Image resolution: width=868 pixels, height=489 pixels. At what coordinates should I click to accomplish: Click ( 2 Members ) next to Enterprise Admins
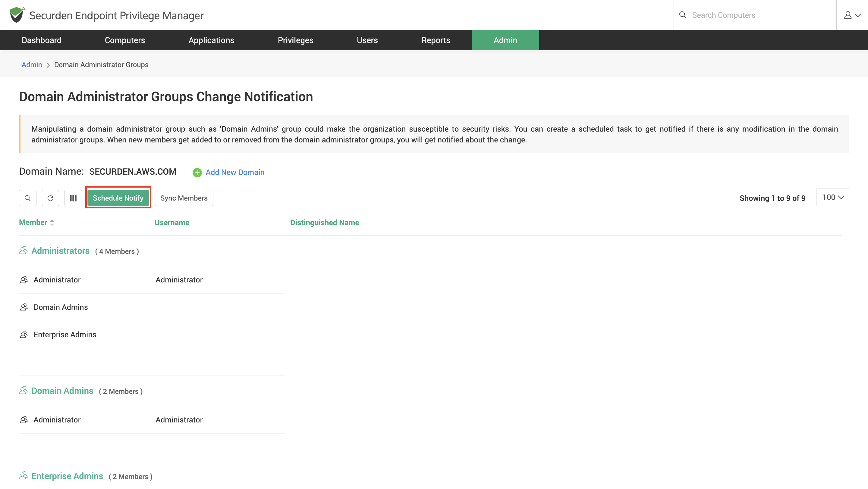coord(131,477)
